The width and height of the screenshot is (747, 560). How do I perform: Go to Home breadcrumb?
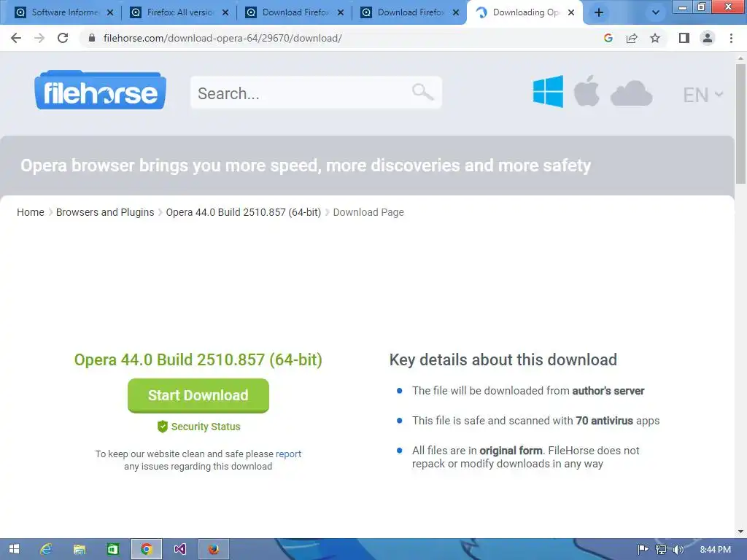(31, 212)
